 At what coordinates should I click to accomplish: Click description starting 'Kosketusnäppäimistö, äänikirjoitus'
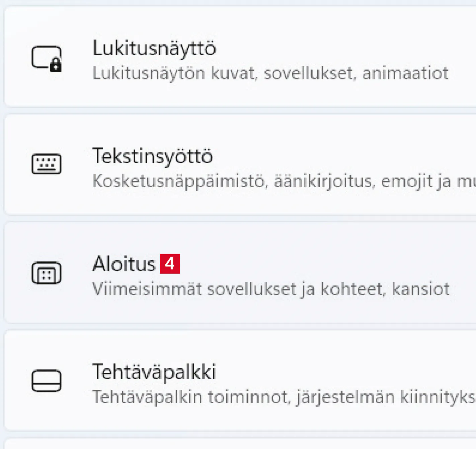[281, 182]
